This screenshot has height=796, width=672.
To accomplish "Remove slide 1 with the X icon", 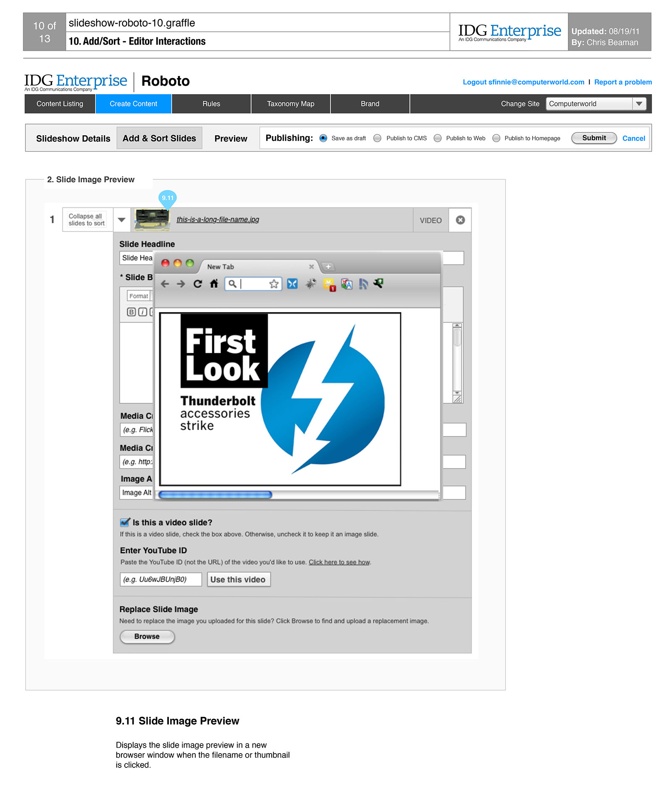I will click(460, 220).
